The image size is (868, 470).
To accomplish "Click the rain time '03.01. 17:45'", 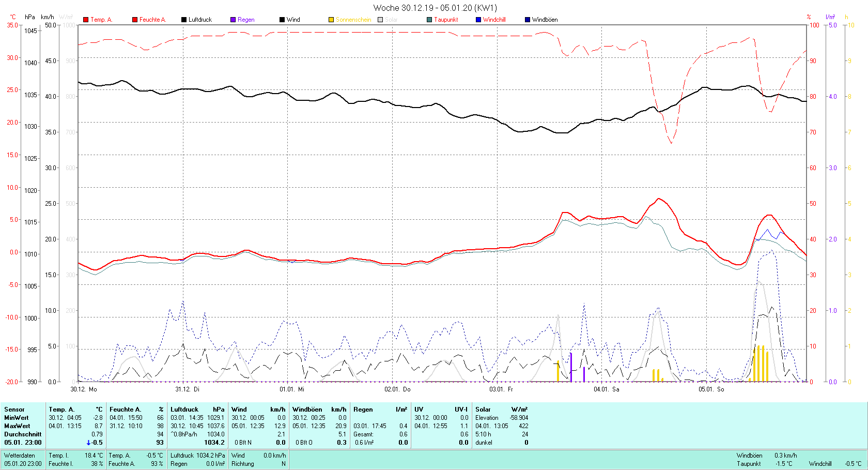I will coord(370,426).
